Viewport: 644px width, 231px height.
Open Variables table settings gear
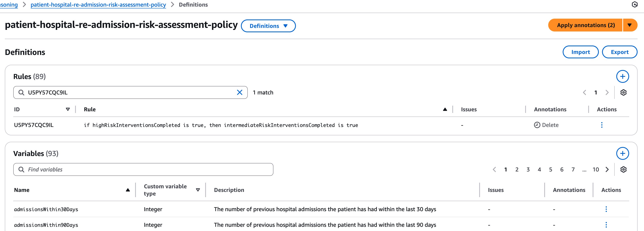pos(623,170)
